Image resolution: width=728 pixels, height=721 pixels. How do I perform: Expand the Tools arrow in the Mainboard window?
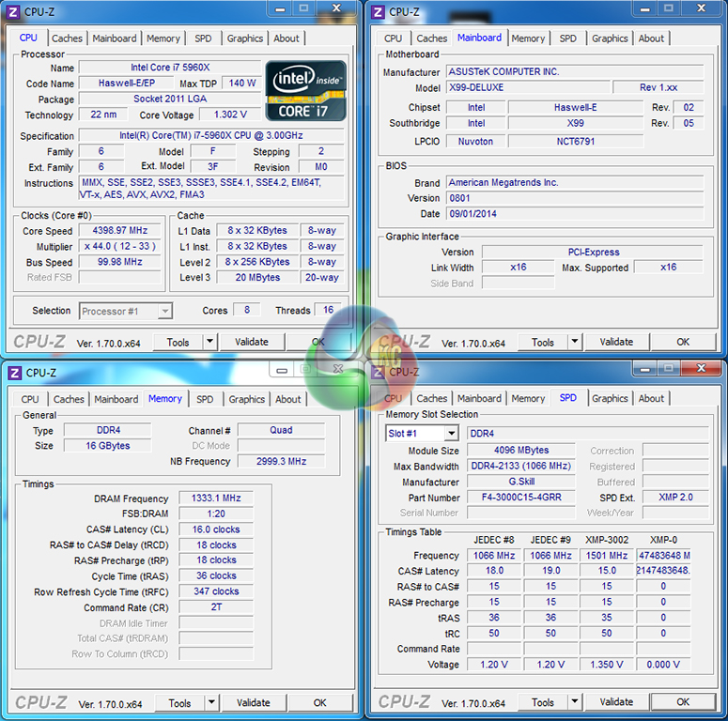575,343
